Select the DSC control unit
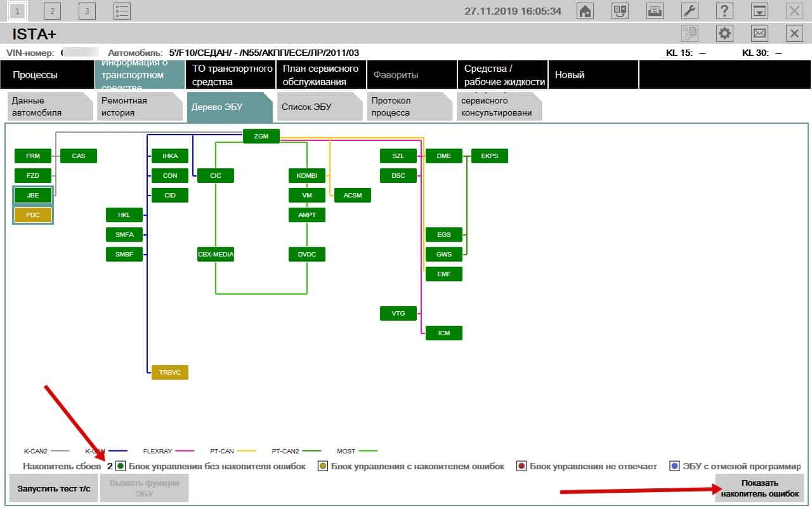 [398, 175]
